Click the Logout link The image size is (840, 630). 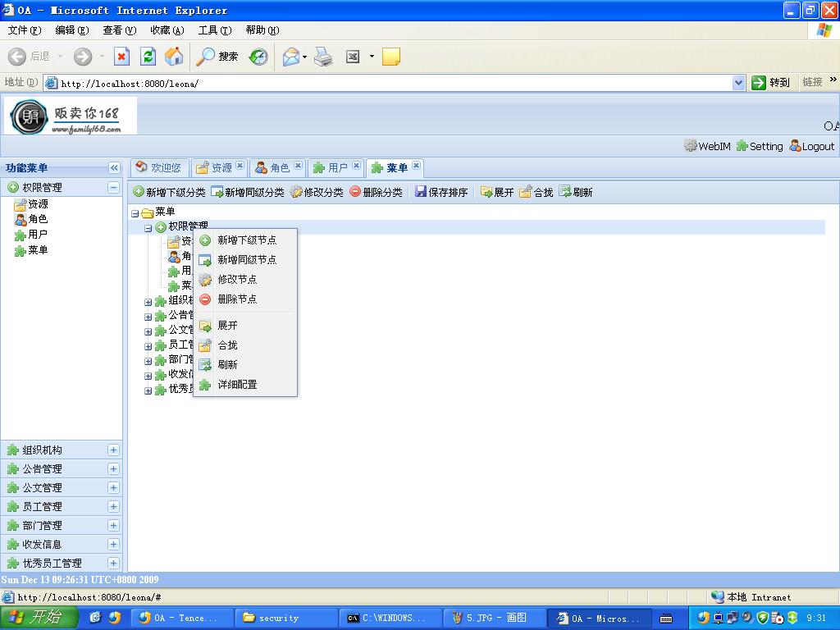pos(812,146)
